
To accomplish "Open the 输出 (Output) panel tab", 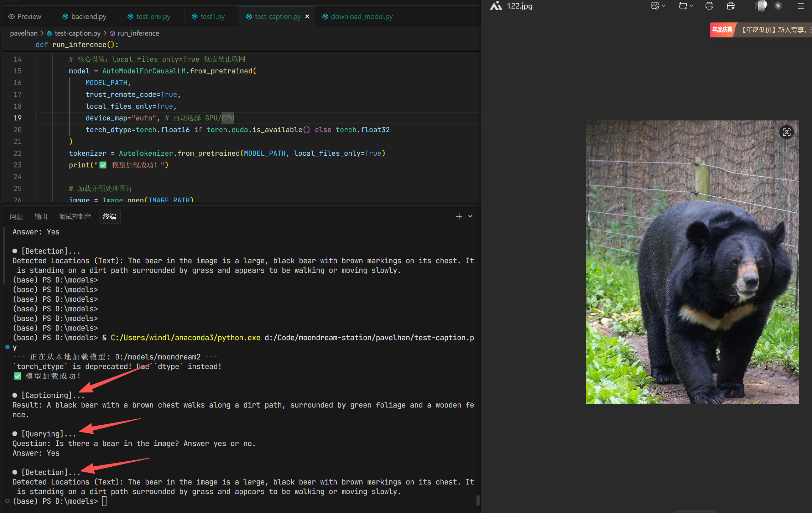I will click(41, 216).
